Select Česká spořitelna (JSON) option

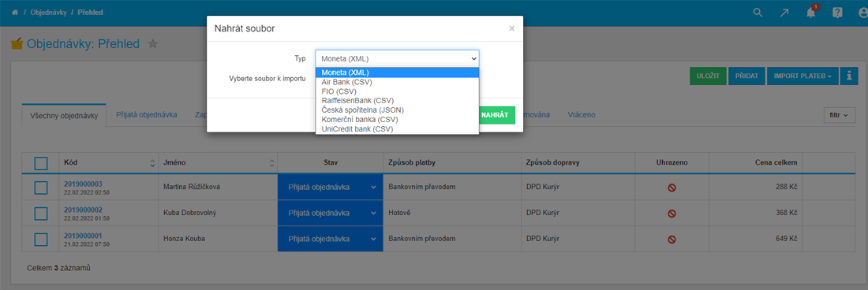coord(397,110)
